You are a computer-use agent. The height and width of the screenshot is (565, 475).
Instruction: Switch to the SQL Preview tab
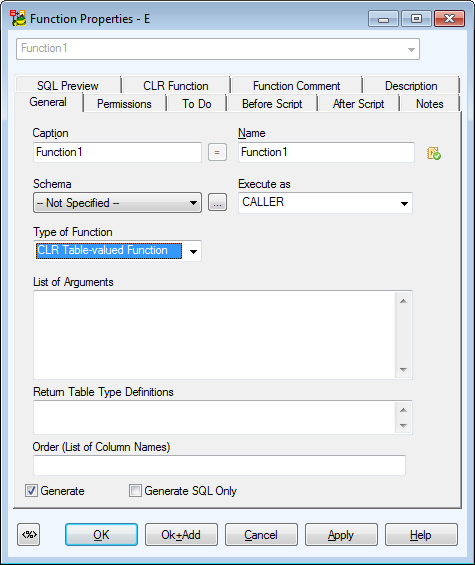click(x=68, y=85)
